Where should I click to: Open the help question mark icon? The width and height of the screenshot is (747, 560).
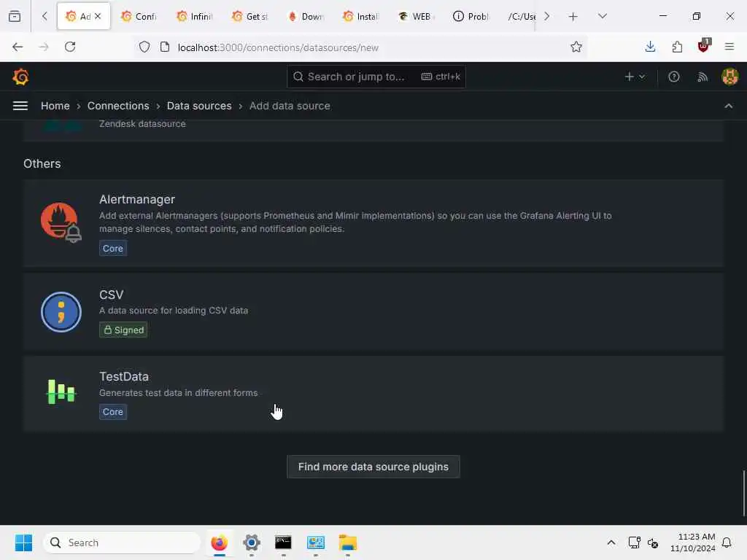[x=673, y=77]
